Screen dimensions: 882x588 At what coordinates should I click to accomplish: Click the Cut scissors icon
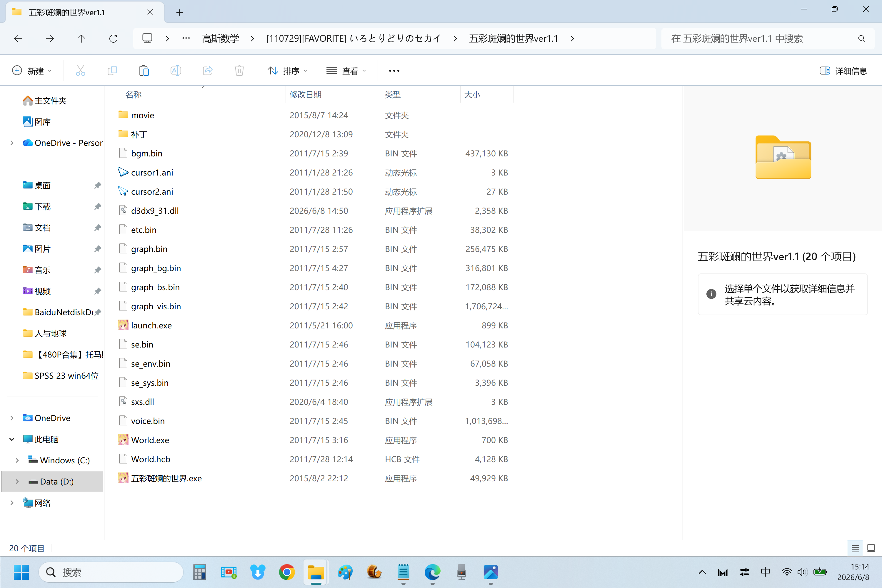pyautogui.click(x=80, y=71)
